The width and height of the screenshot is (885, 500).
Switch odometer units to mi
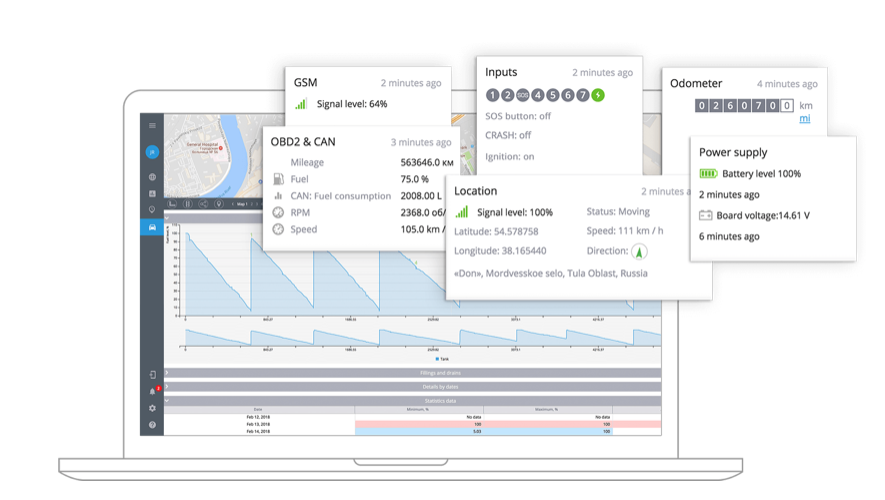point(804,119)
